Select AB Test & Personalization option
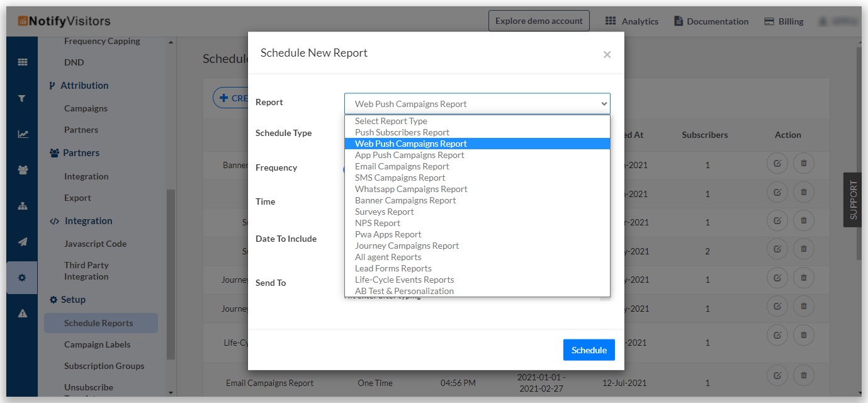The image size is (868, 403). coord(477,291)
